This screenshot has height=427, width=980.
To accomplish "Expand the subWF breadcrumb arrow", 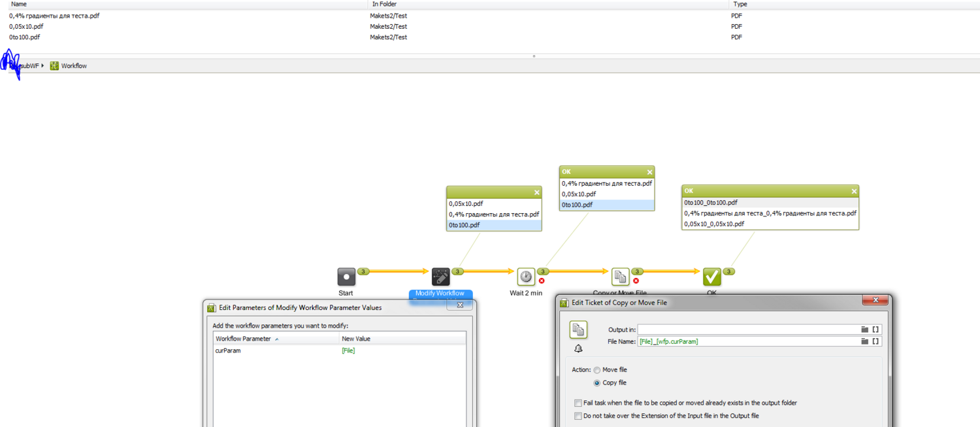I will click(42, 65).
